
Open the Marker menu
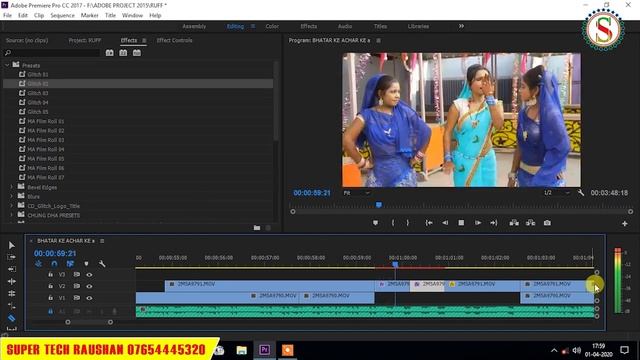click(89, 16)
